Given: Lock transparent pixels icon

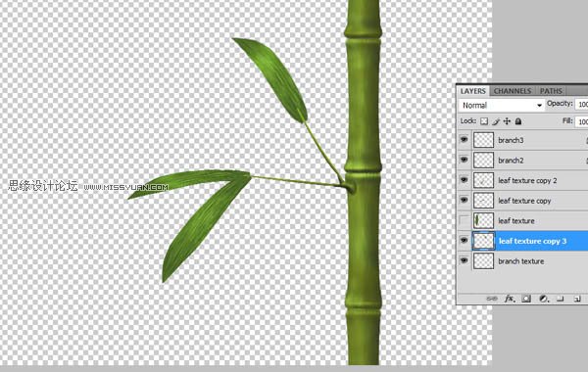Looking at the screenshot, I should [484, 121].
